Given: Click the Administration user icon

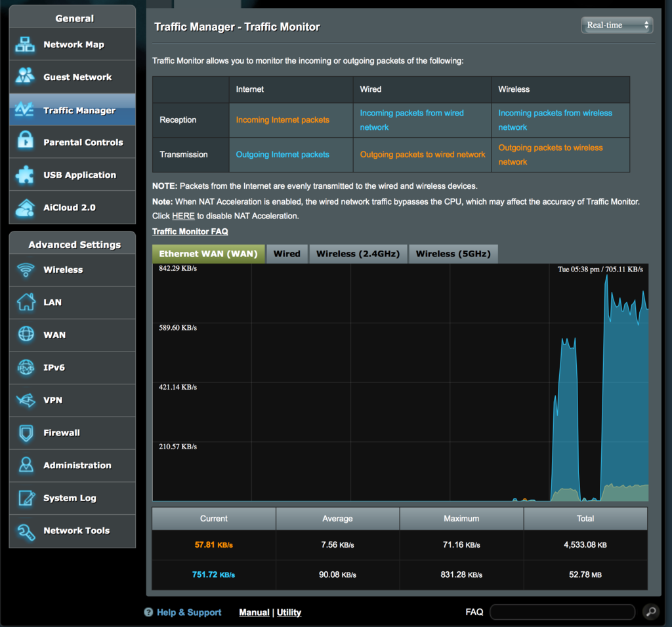Looking at the screenshot, I should coord(26,465).
